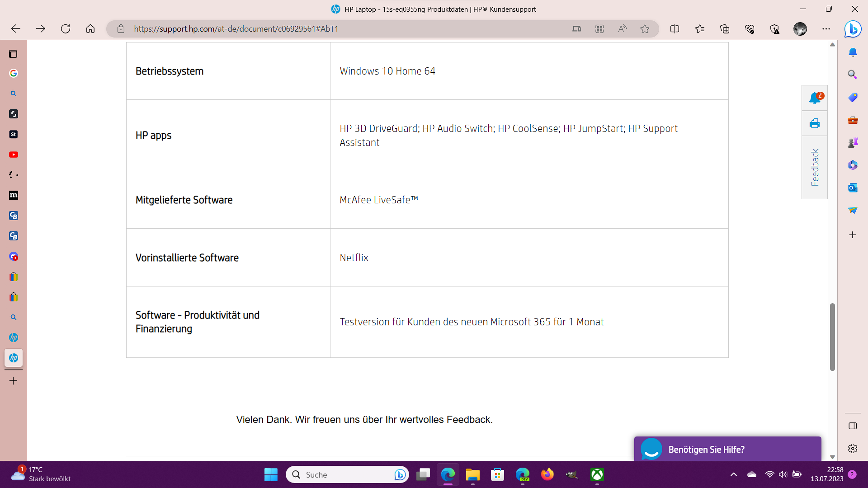Image resolution: width=868 pixels, height=488 pixels.
Task: Open Xbox app from taskbar
Action: coord(597,474)
